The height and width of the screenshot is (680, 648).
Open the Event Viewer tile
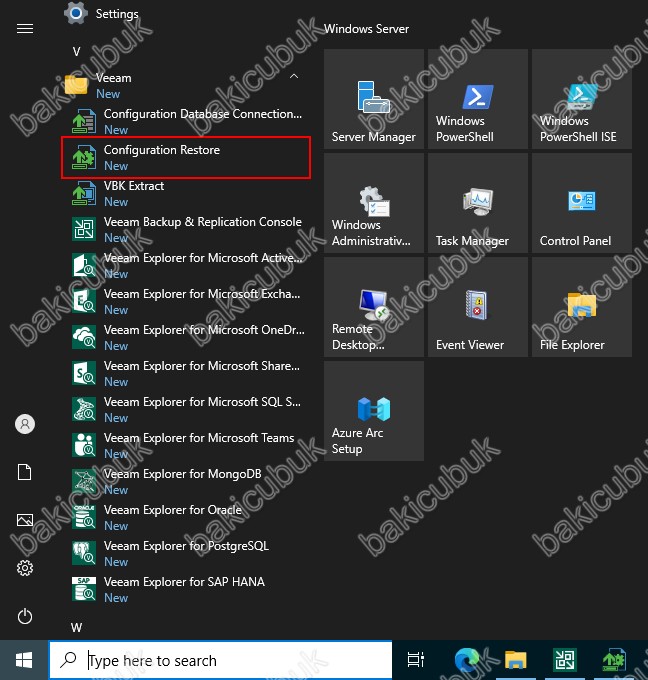pyautogui.click(x=478, y=307)
